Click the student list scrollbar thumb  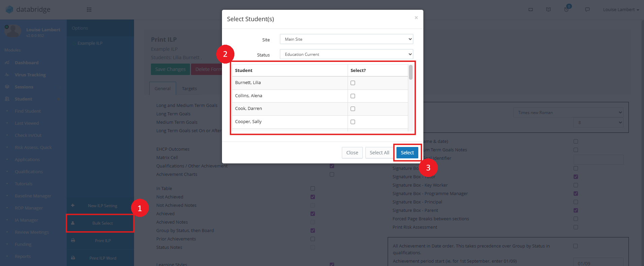point(411,72)
